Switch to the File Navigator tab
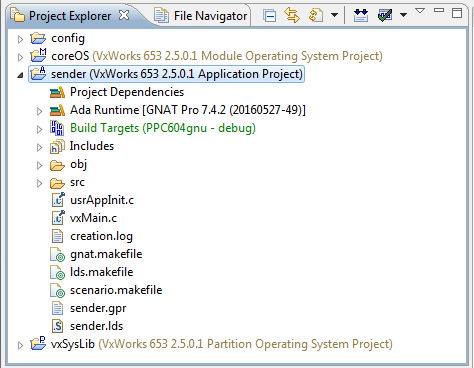This screenshot has height=368, width=474. tap(201, 16)
